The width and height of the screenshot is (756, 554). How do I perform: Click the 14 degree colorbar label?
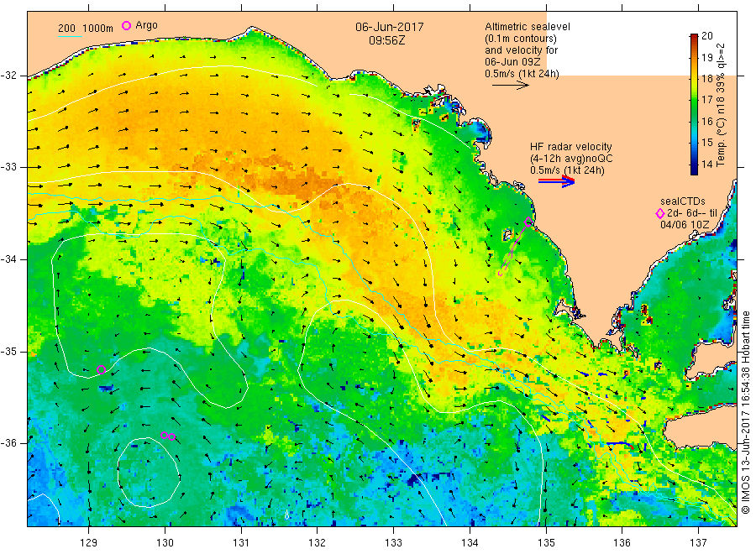coord(706,164)
